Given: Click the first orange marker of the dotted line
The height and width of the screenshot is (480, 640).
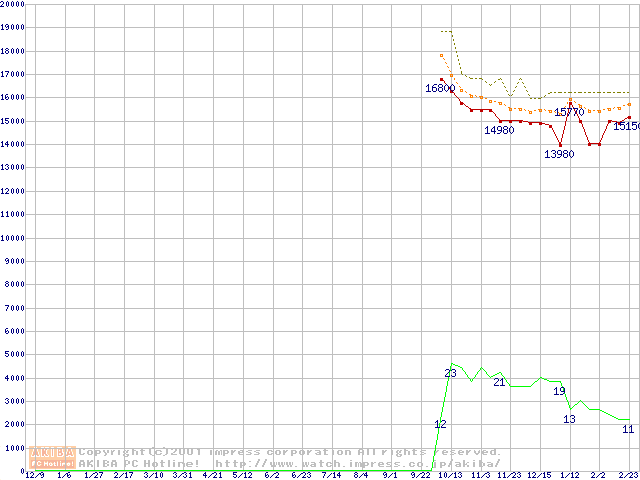Looking at the screenshot, I should click(x=441, y=55).
